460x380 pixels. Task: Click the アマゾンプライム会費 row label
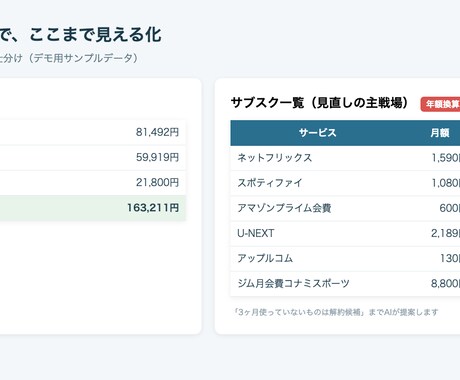(284, 208)
